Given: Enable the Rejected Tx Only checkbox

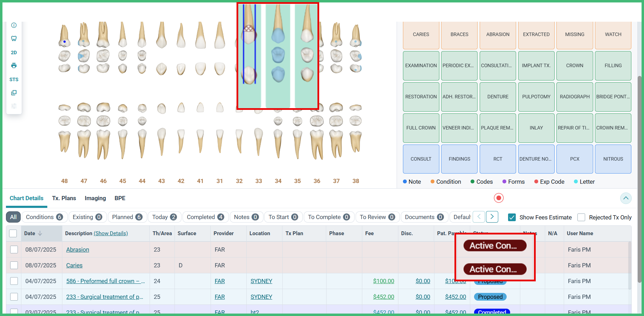Looking at the screenshot, I should 581,217.
